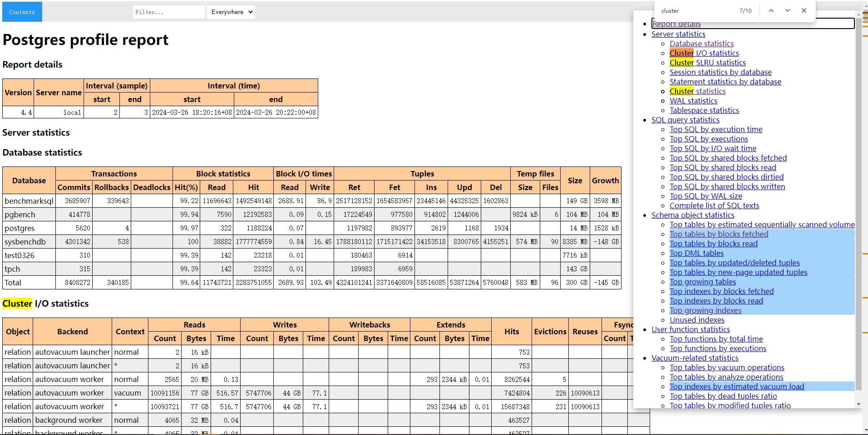The image size is (868, 435).
Task: Open Top tables by updated/deleted tuples
Action: coord(735,263)
